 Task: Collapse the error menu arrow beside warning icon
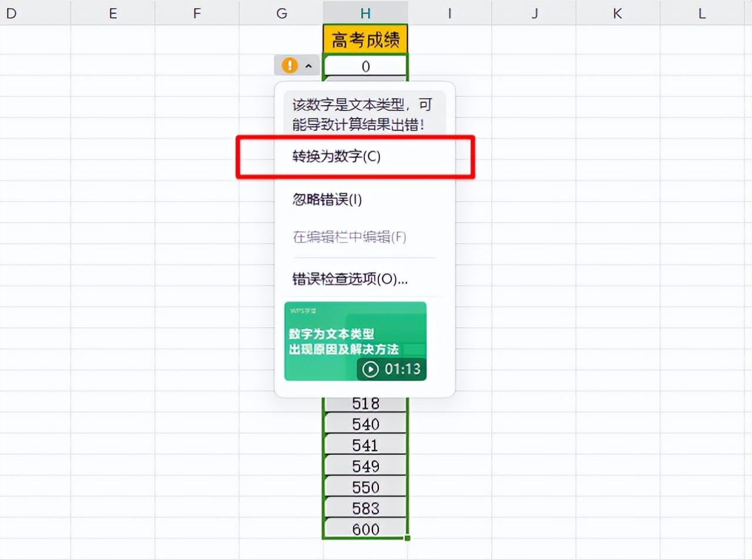[x=309, y=66]
